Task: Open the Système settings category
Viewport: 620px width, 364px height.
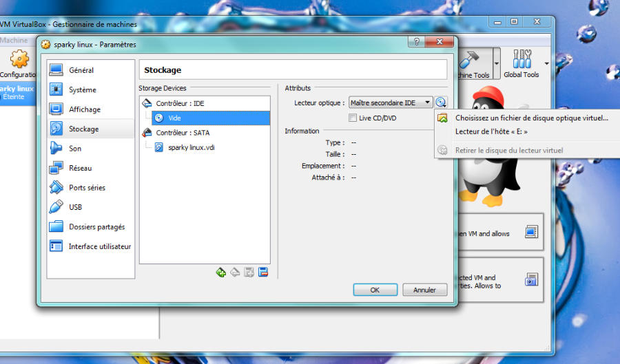Action: tap(90, 89)
